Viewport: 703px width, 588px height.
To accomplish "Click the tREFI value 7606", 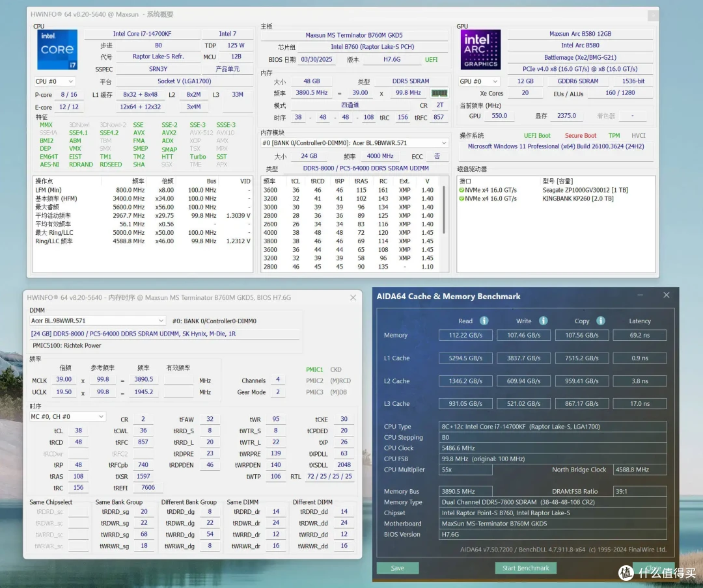I will click(148, 488).
